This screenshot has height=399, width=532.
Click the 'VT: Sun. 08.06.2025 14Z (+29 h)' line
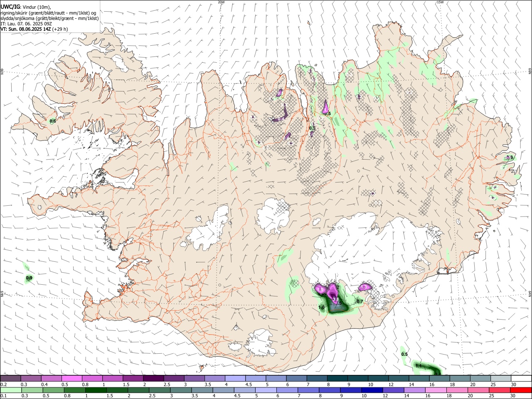pos(34,29)
